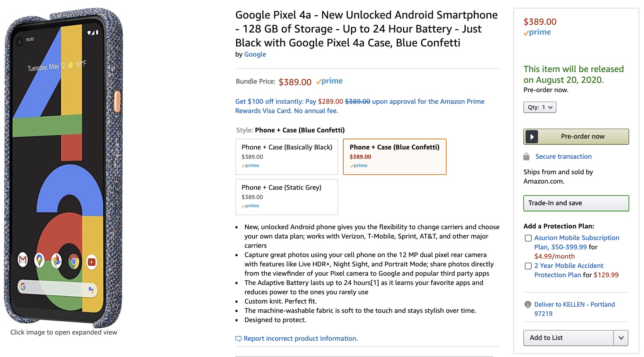This screenshot has height=357, width=644.
Task: Click the delivery location pin icon
Action: pyautogui.click(x=528, y=305)
